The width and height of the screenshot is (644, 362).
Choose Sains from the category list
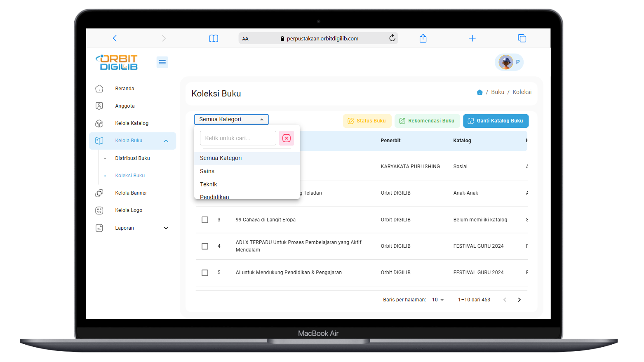click(207, 171)
